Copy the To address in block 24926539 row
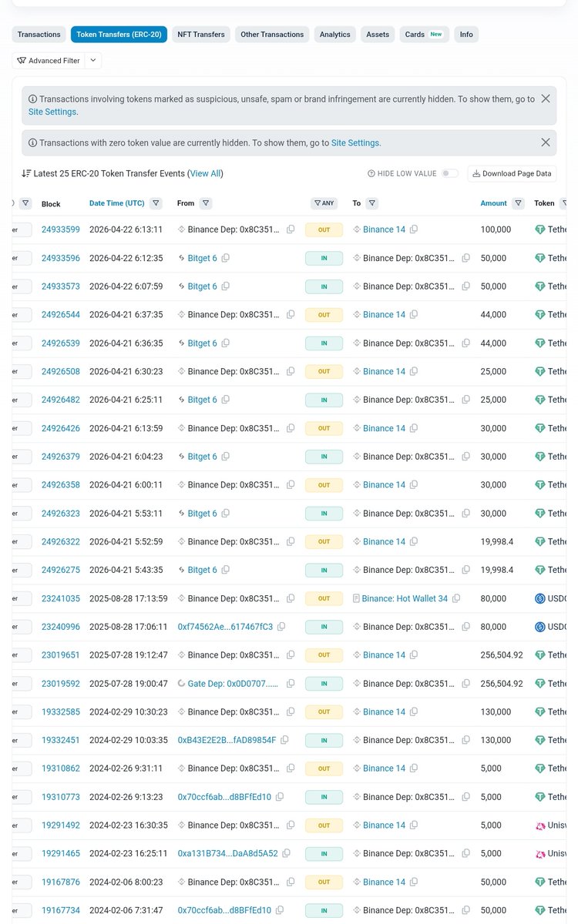Screen dimensions: 578x924 pyautogui.click(x=465, y=343)
